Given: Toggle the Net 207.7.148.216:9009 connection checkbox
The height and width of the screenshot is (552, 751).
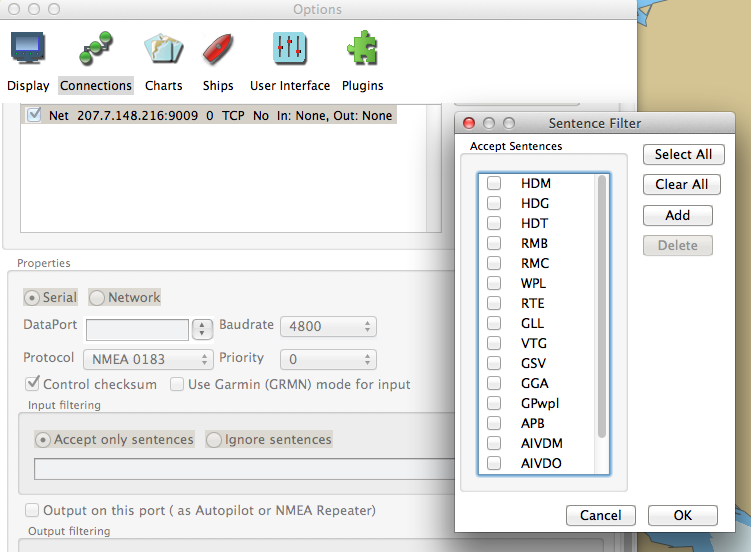Looking at the screenshot, I should click(34, 115).
